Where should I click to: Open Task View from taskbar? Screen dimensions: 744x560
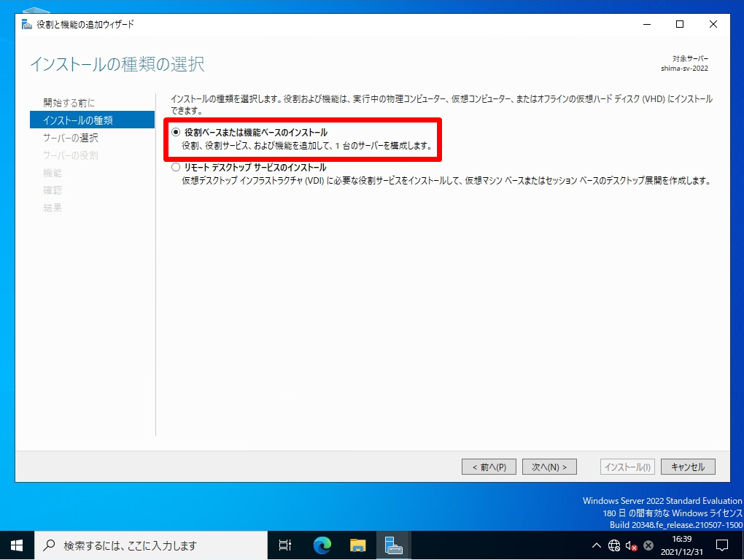tap(285, 545)
